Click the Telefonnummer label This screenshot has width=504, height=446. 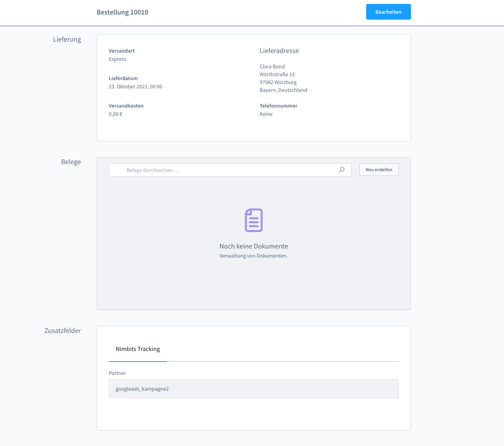pos(279,106)
